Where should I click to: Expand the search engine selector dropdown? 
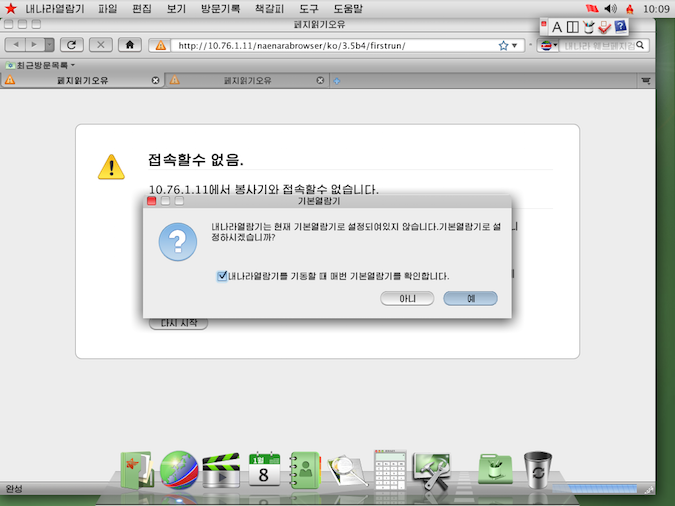point(550,45)
